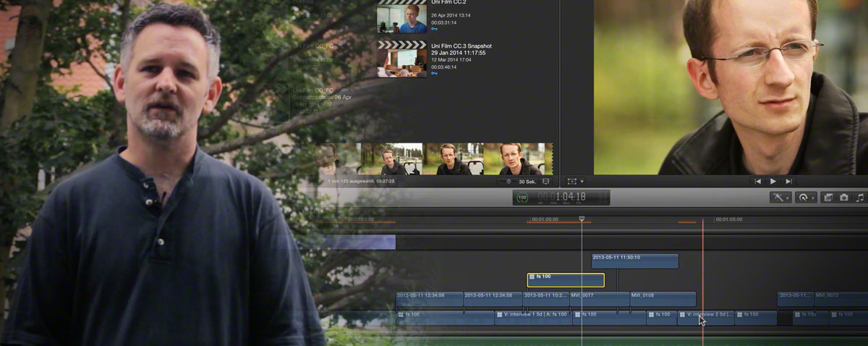Select the yellow-outlined fs 100 connected clip
This screenshot has width=868, height=346.
[x=566, y=280]
